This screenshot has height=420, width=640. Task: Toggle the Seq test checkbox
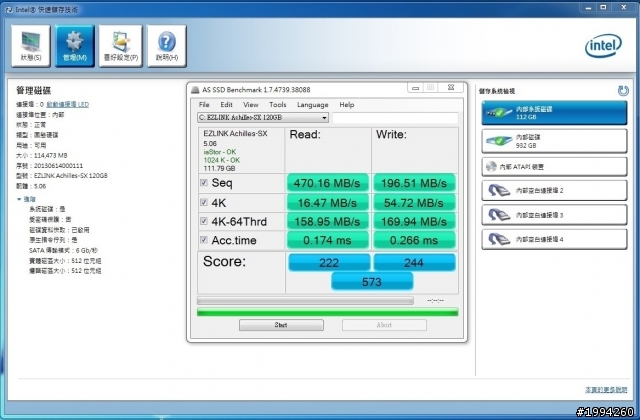click(x=204, y=182)
